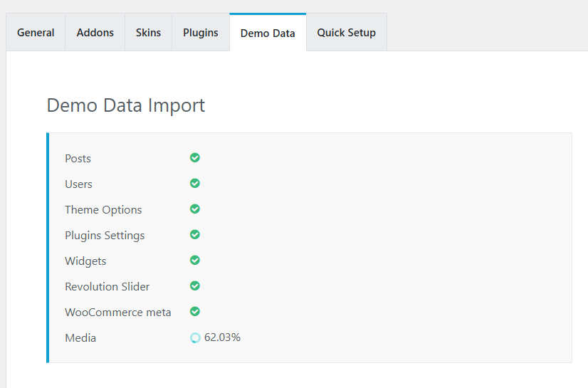The height and width of the screenshot is (388, 588).
Task: Select the Demo Data tab
Action: pyautogui.click(x=268, y=33)
